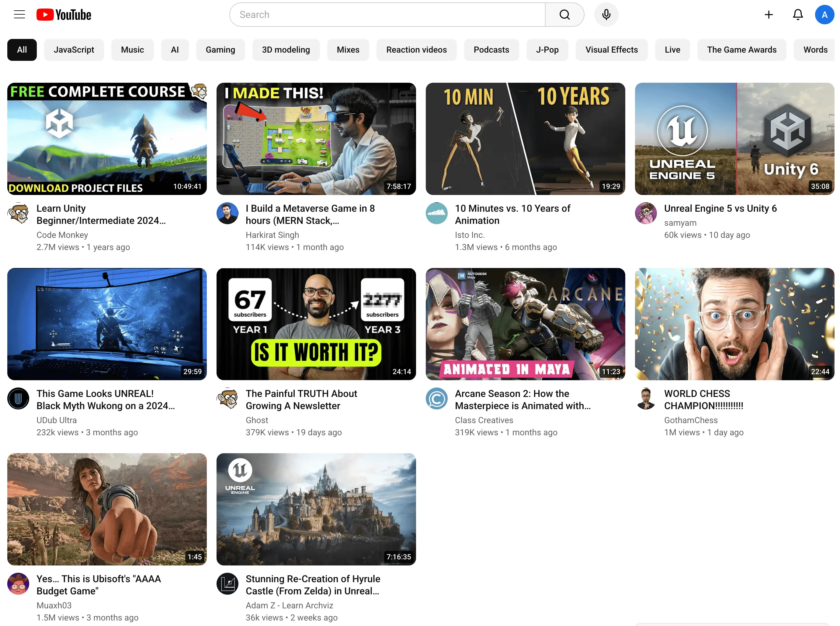840x626 pixels.
Task: Visit the Harkirat Singh channel name
Action: (x=272, y=235)
